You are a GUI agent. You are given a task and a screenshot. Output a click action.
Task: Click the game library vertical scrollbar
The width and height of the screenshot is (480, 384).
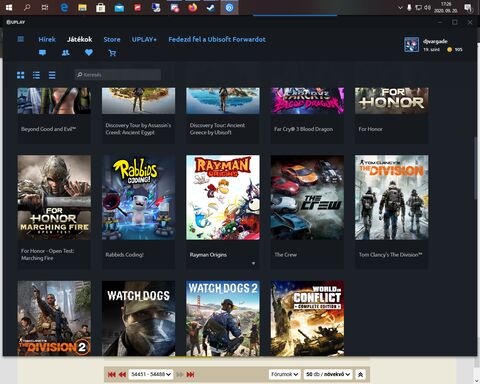tap(476, 168)
